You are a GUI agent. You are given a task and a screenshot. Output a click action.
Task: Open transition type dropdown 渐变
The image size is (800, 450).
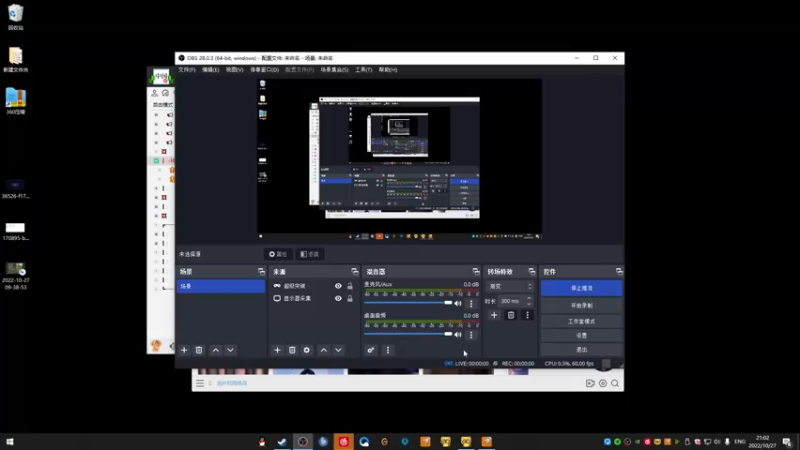pos(510,287)
